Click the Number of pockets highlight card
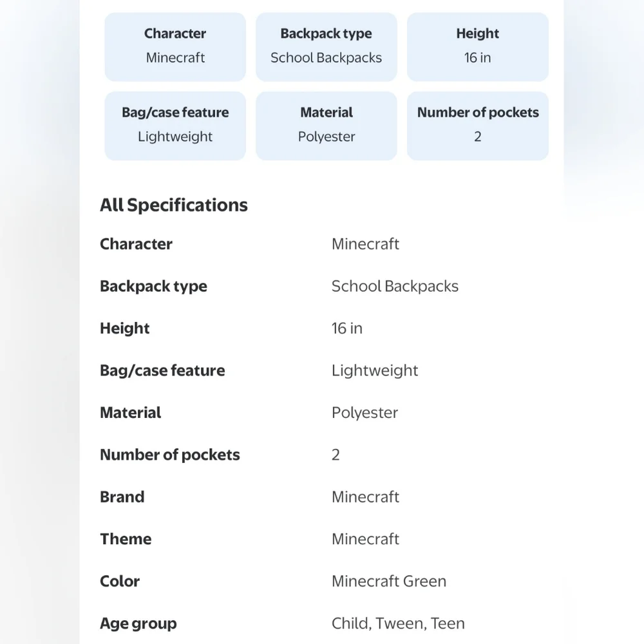The image size is (644, 644). 477,125
